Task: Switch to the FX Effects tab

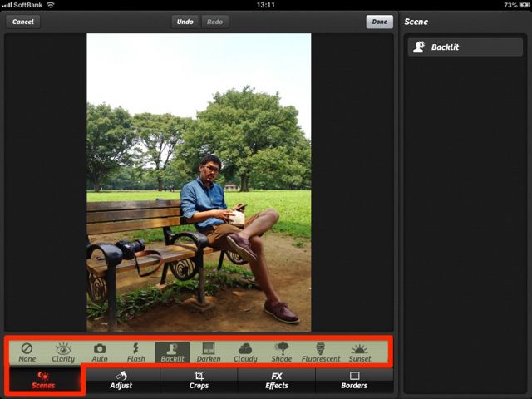Action: pyautogui.click(x=277, y=381)
